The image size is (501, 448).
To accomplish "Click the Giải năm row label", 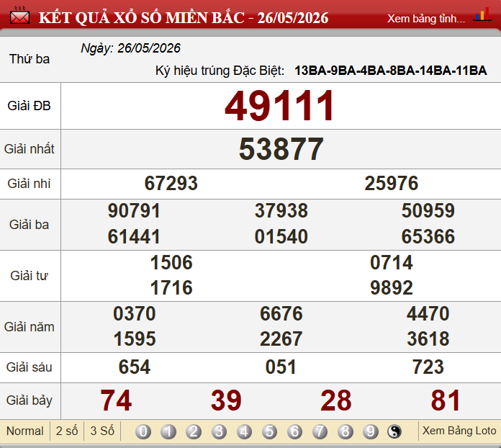I will [29, 327].
